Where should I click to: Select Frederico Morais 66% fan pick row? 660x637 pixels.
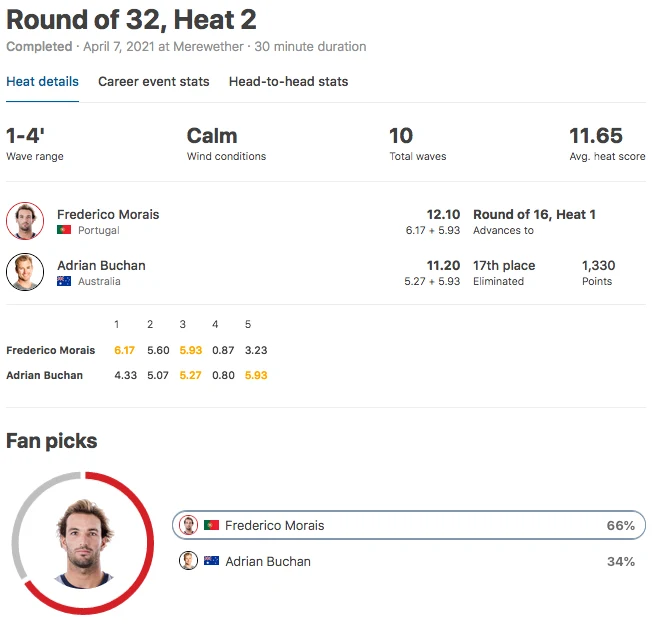pyautogui.click(x=409, y=525)
